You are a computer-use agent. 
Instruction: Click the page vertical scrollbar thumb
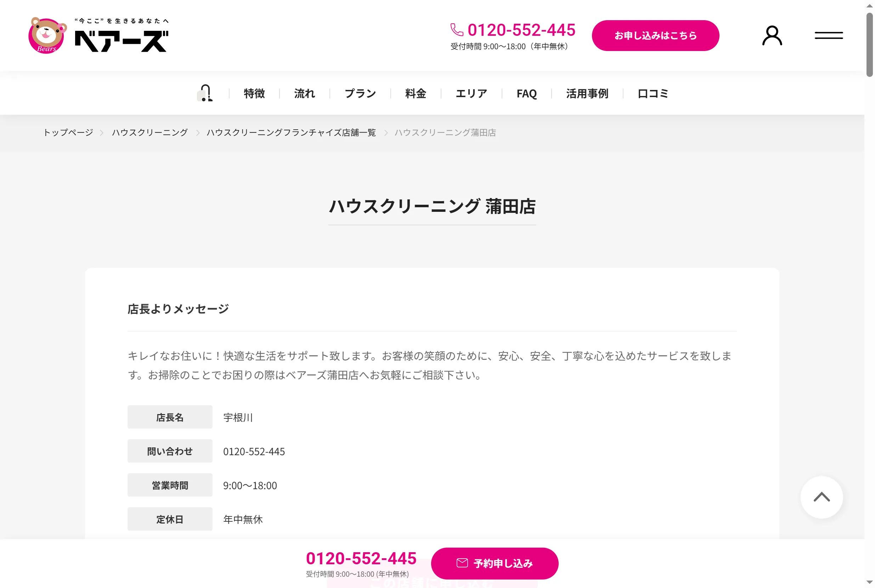tap(869, 45)
